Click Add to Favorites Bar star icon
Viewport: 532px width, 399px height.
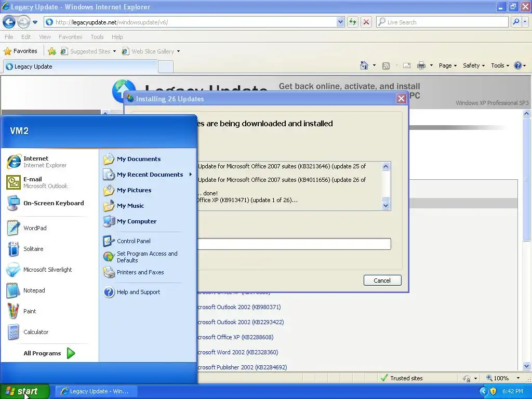[x=52, y=51]
